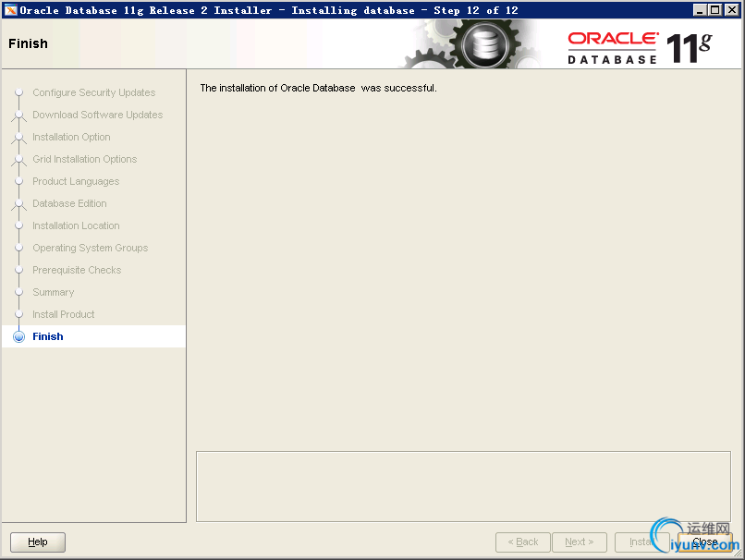Select the Summary step
The height and width of the screenshot is (560, 745).
point(54,292)
